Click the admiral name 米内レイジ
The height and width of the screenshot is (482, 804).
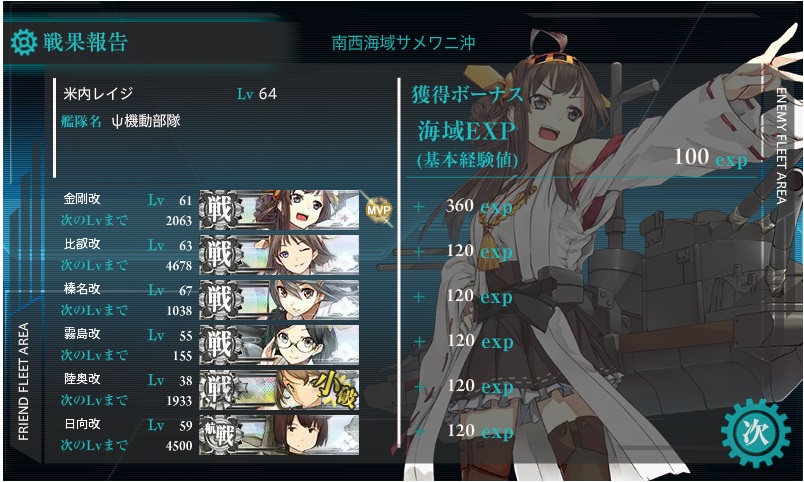pyautogui.click(x=98, y=93)
